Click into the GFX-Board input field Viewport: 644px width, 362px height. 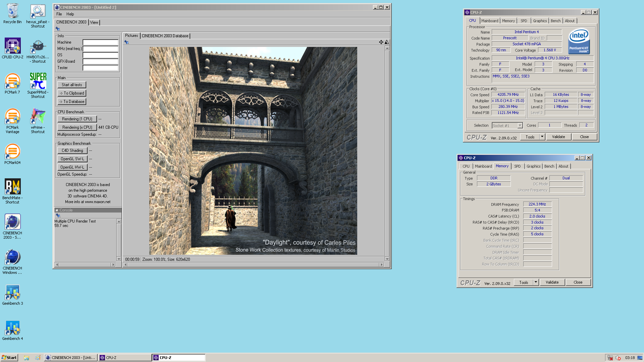(101, 61)
